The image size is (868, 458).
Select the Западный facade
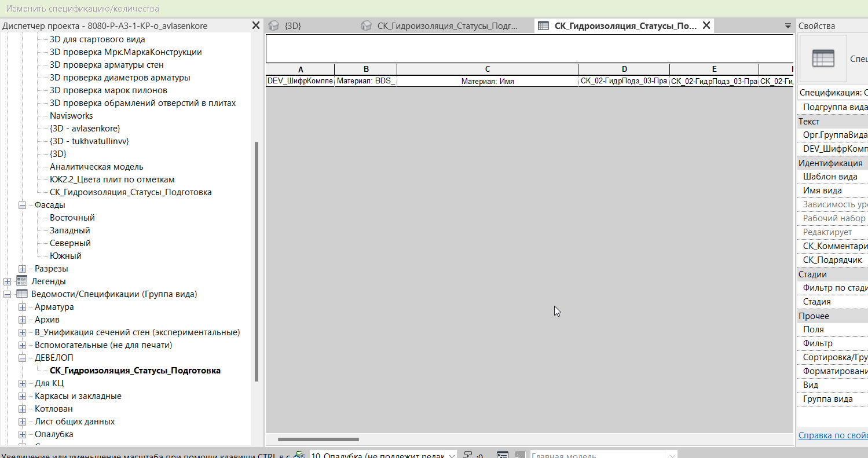tap(70, 230)
